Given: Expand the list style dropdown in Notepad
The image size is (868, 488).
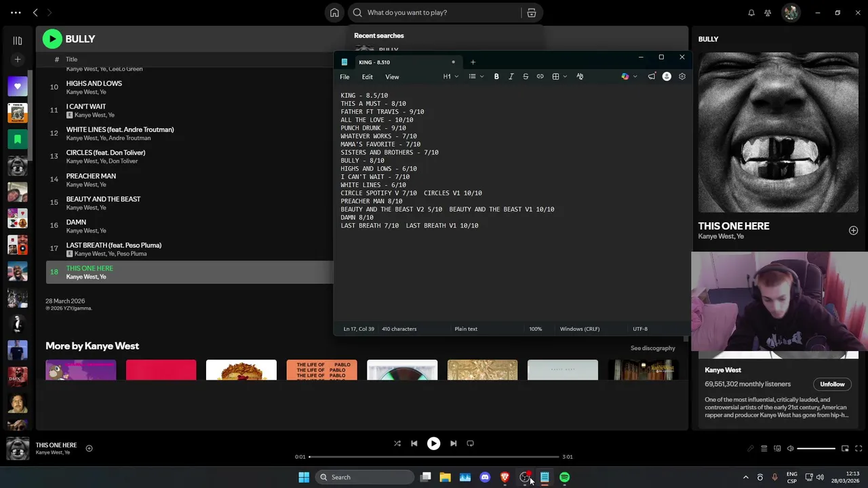Looking at the screenshot, I should click(x=476, y=77).
